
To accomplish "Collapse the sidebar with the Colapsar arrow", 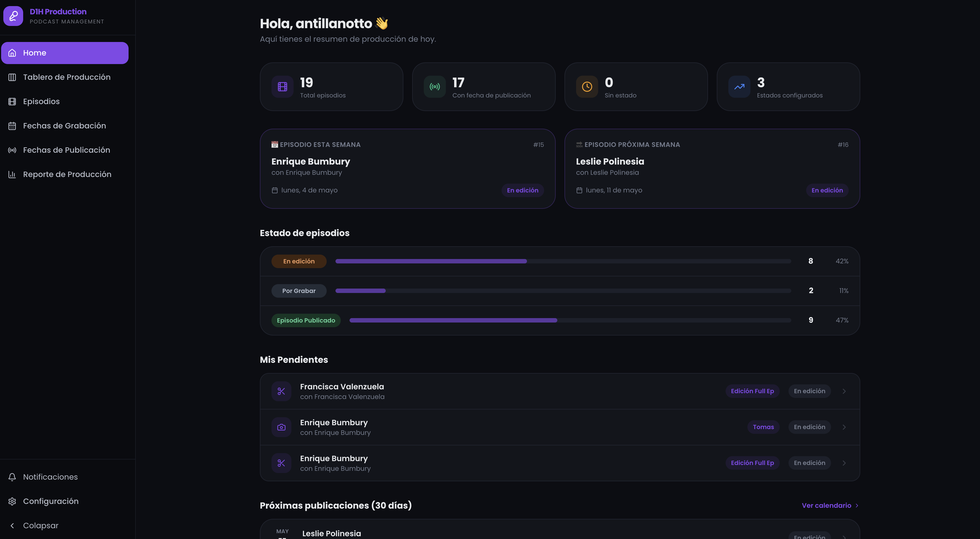I will (x=12, y=526).
